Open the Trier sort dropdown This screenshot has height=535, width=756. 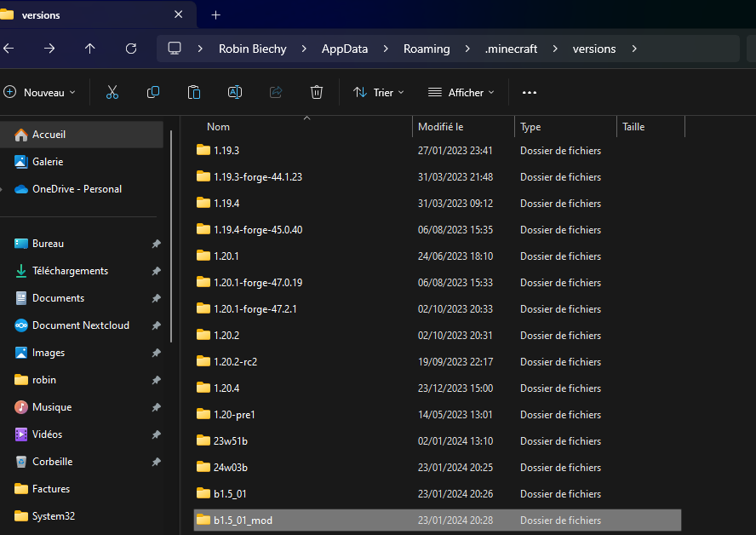379,92
